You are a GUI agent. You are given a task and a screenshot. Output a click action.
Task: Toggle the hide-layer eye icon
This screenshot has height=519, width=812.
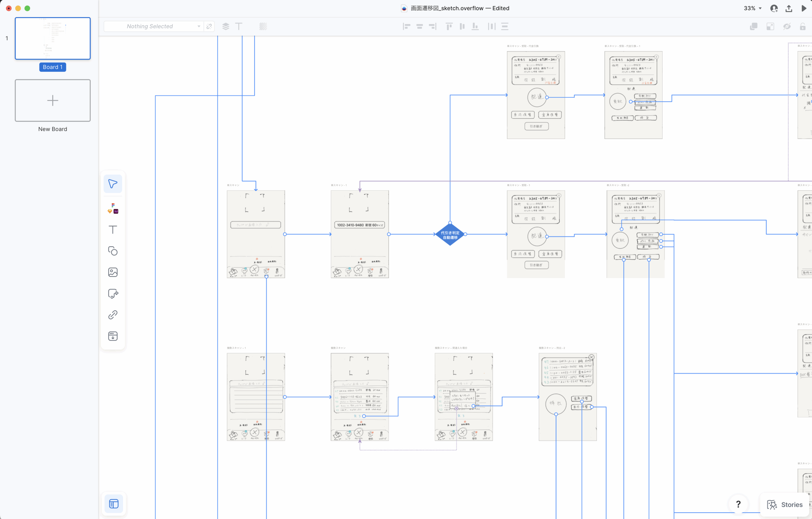787,26
